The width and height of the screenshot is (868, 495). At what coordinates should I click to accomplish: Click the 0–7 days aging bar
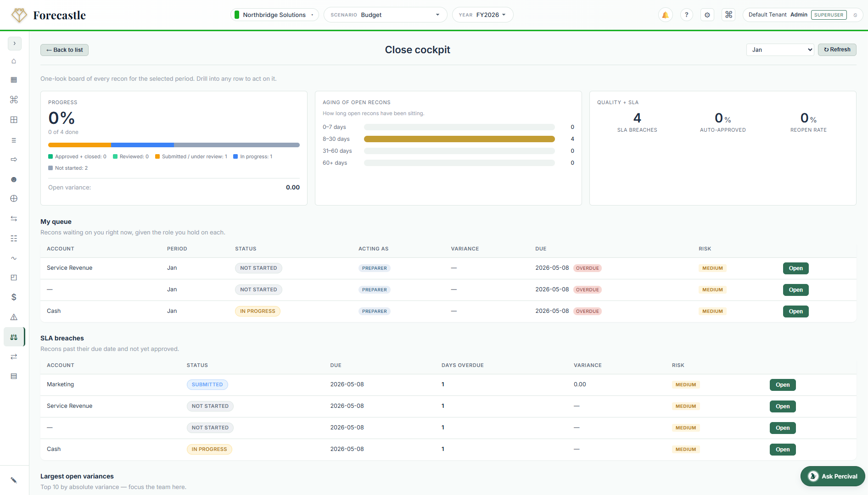[x=459, y=127]
